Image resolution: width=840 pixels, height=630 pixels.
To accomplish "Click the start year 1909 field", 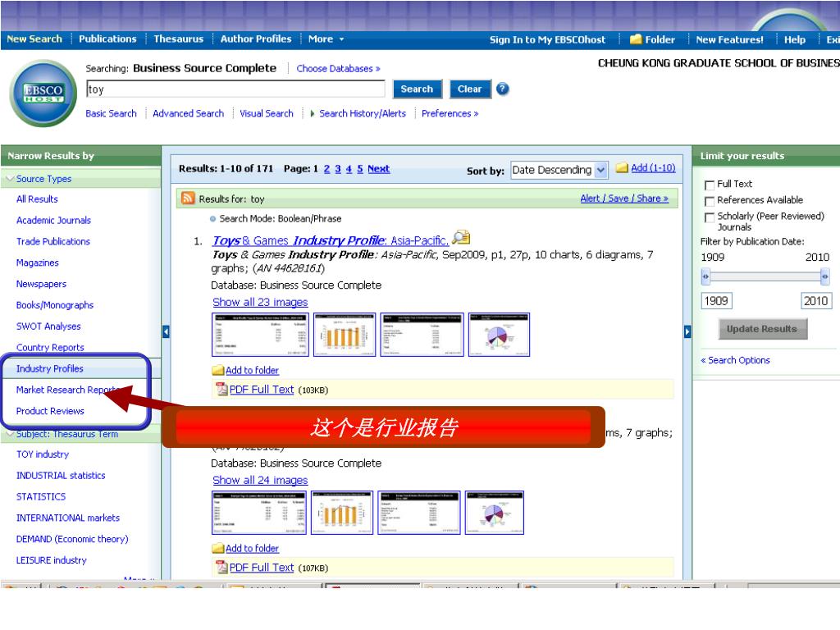I will (x=716, y=300).
